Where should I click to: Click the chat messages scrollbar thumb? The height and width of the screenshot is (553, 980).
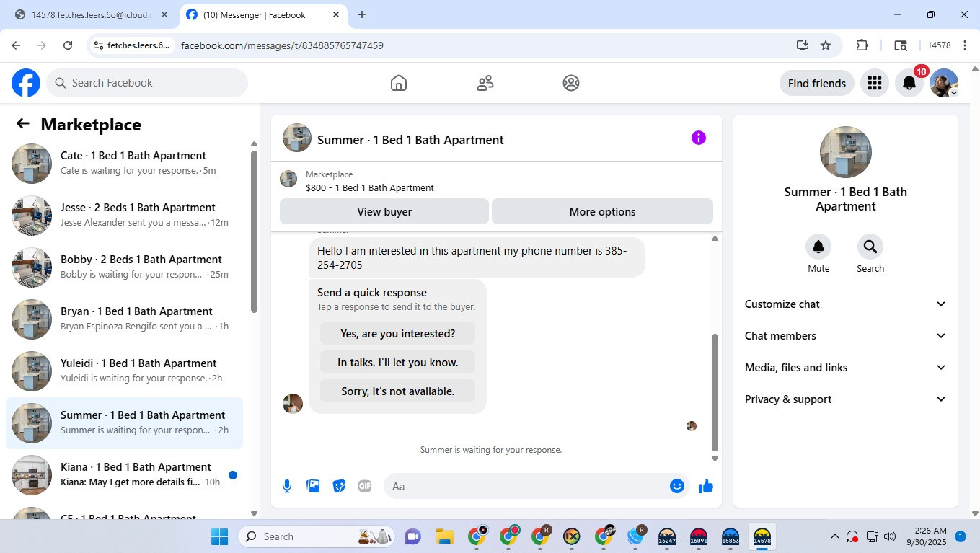pyautogui.click(x=715, y=392)
